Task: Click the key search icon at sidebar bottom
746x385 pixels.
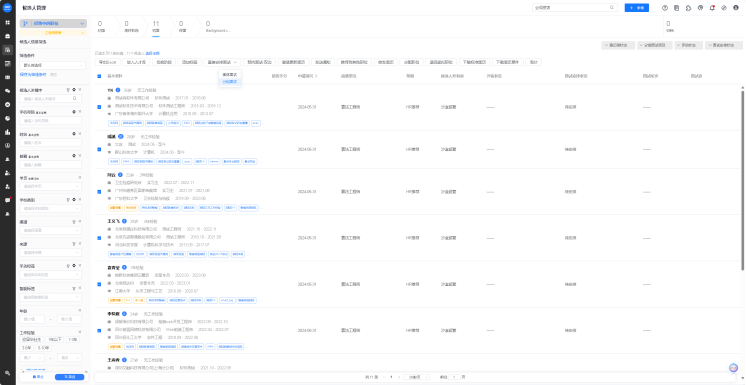Action: pos(8,373)
